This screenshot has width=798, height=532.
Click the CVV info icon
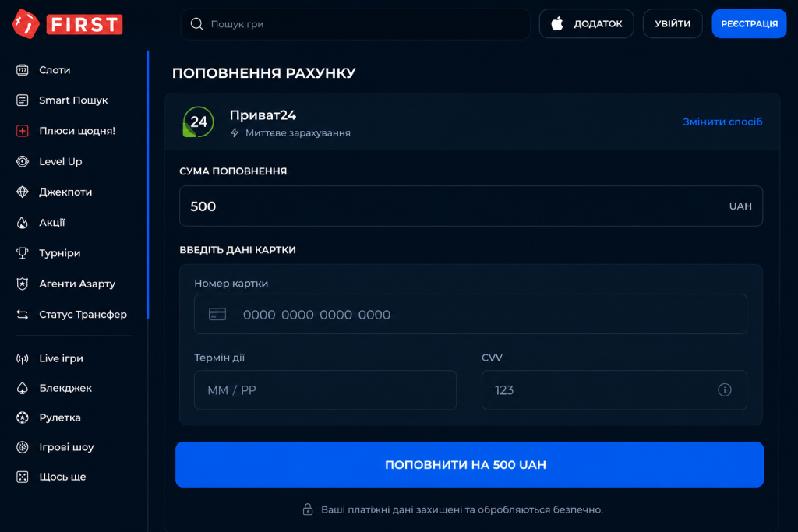pos(725,390)
